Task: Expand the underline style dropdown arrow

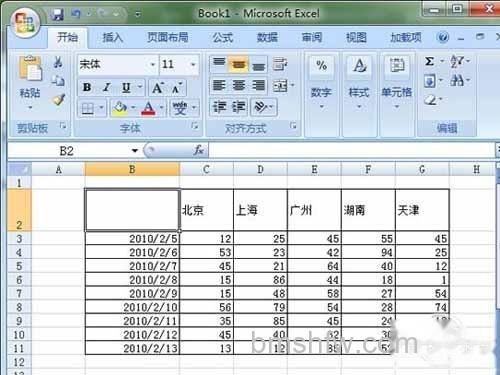Action: pos(140,87)
